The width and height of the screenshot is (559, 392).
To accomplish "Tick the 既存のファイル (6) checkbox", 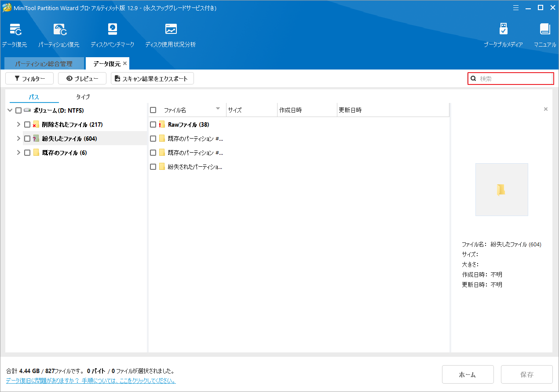I will 27,153.
